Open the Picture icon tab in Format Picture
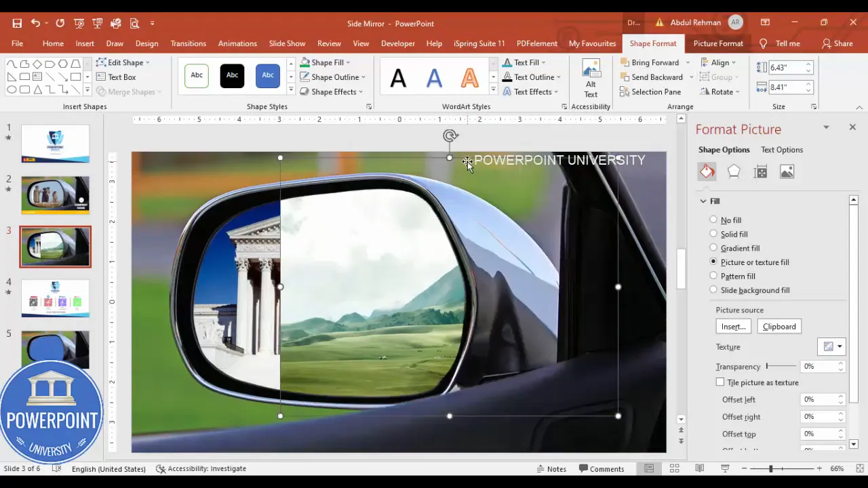Screen dimensions: 868x488 [787, 172]
